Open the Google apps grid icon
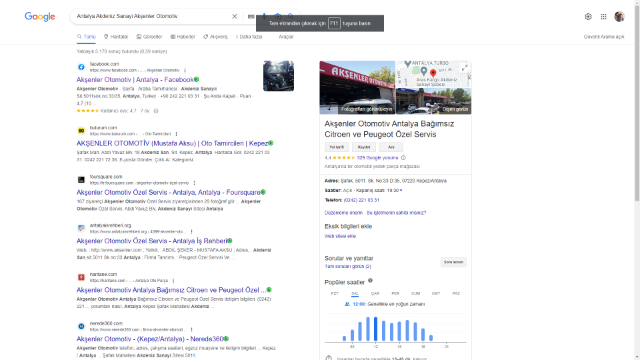 (603, 16)
